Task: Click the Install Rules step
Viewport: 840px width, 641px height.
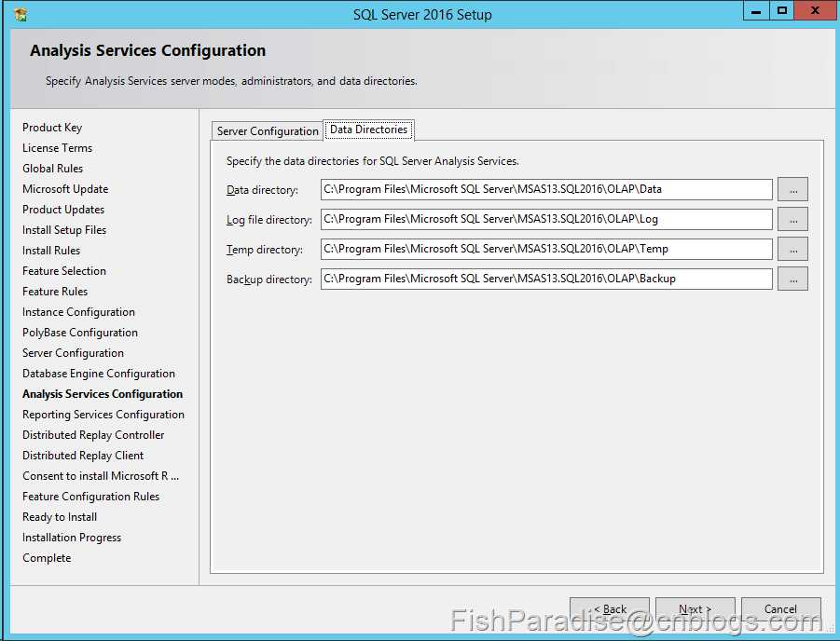Action: pyautogui.click(x=51, y=251)
